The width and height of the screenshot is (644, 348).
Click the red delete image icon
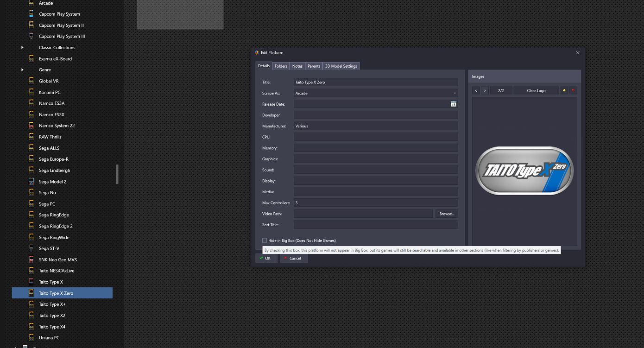tap(573, 90)
